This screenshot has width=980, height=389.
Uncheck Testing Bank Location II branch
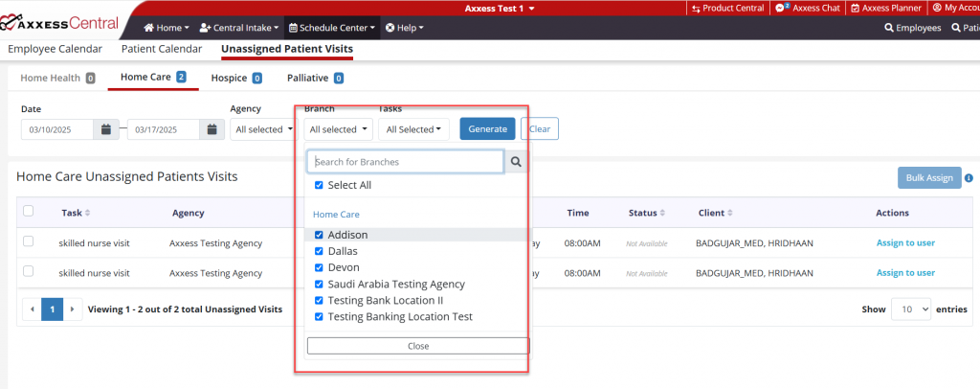[319, 300]
